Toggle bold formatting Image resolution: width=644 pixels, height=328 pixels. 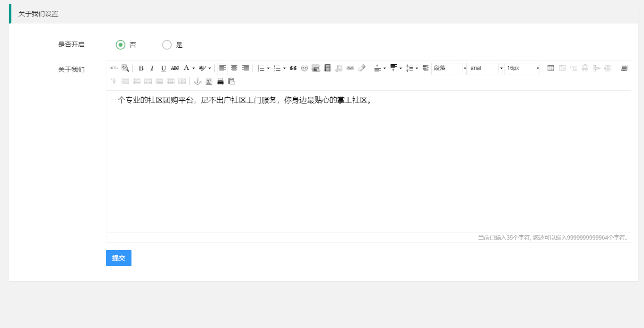point(141,68)
